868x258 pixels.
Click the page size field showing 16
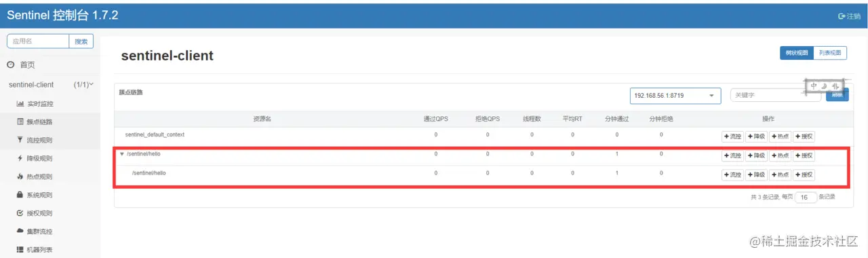pos(805,197)
